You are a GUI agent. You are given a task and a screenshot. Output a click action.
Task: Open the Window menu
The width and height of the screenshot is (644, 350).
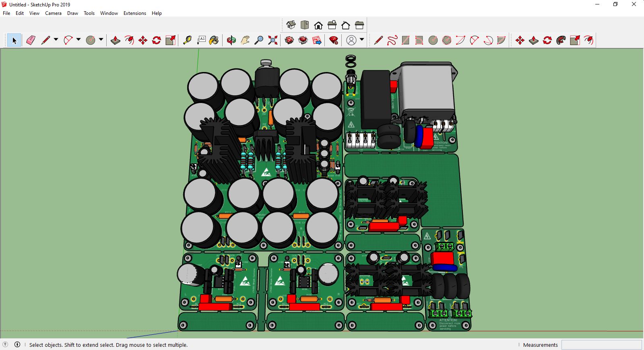click(x=109, y=13)
